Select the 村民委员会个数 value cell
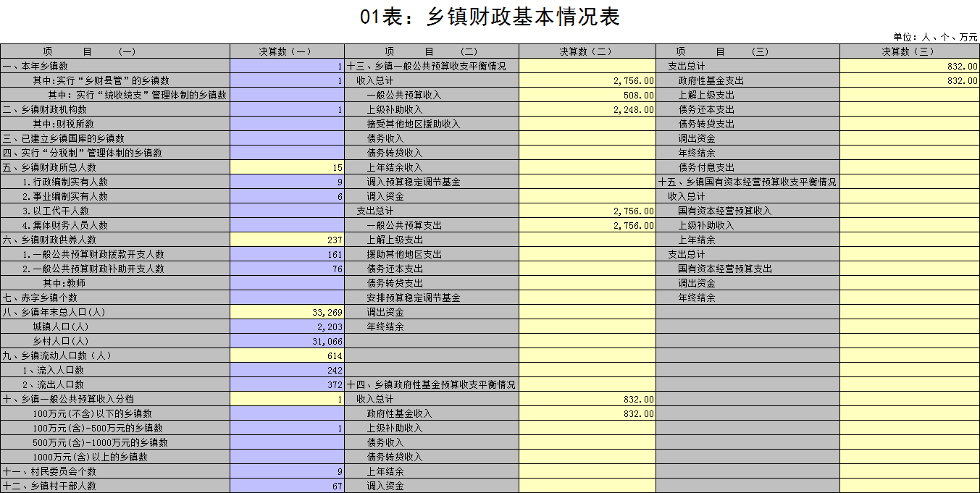This screenshot has height=493, width=980. (288, 471)
